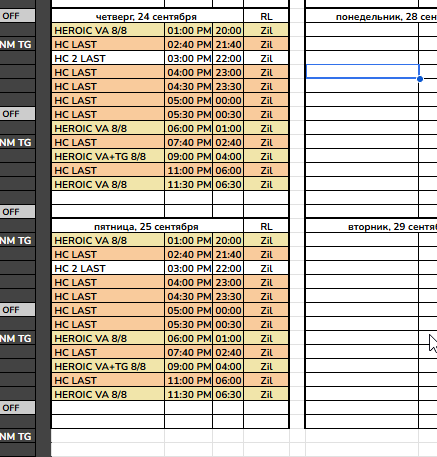Click the 04:00 PM cell under четверг
This screenshot has height=457, width=437.
click(189, 72)
